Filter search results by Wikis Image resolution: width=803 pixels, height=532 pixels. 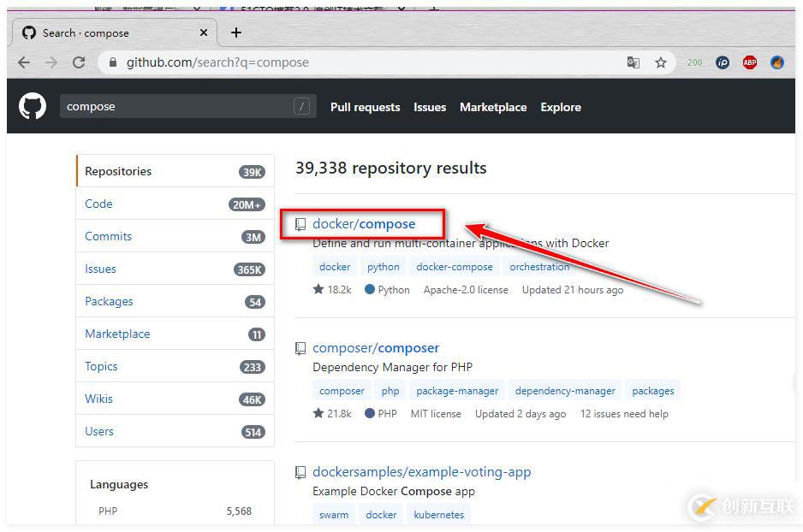point(175,399)
